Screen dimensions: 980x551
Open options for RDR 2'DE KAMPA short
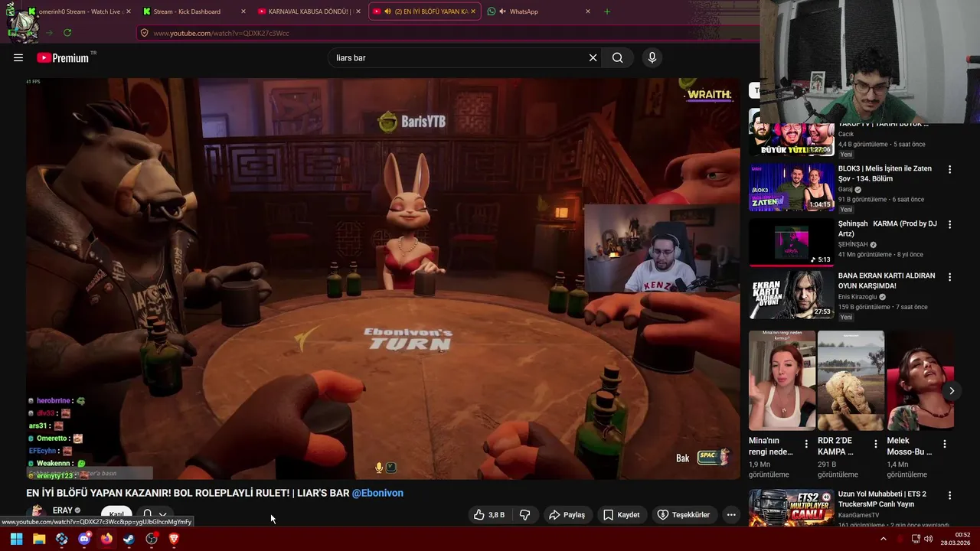click(875, 444)
